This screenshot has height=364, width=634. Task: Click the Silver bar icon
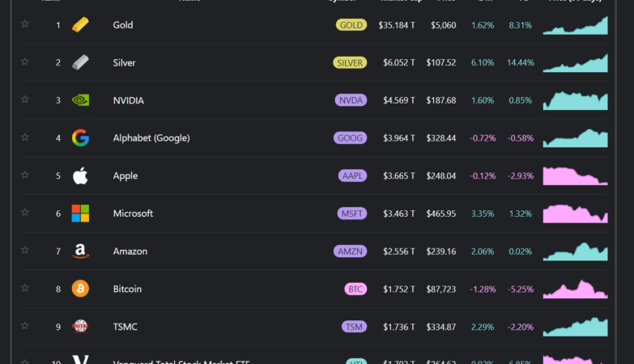pyautogui.click(x=80, y=62)
